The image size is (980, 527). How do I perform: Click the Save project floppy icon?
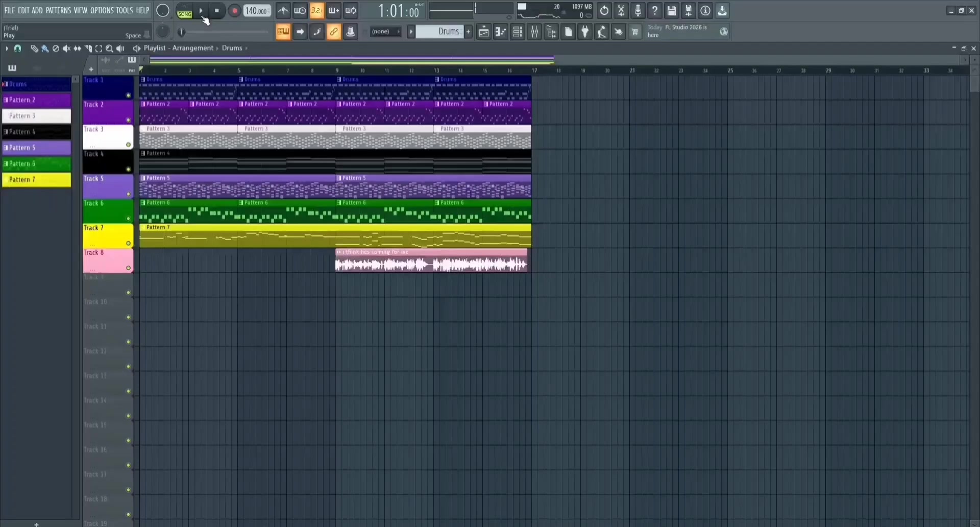(x=671, y=11)
